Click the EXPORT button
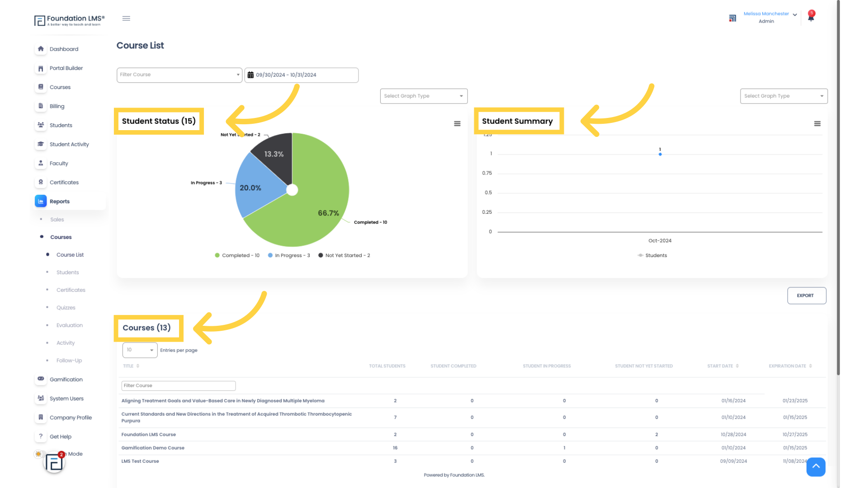 806,295
